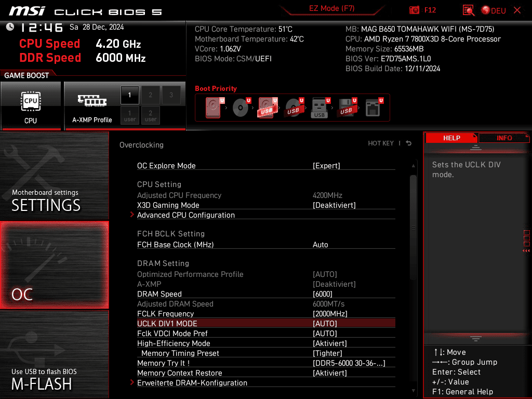The height and width of the screenshot is (399, 532).
Task: Select A-XMP user profile 1
Action: pyautogui.click(x=129, y=115)
